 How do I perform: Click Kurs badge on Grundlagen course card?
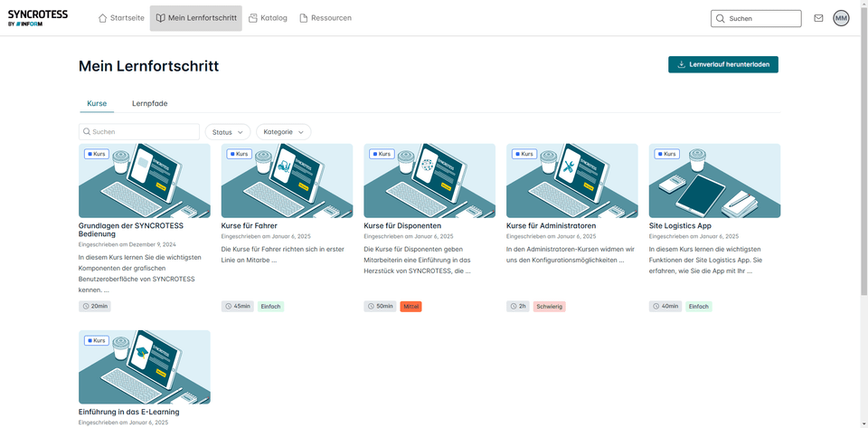click(x=97, y=154)
